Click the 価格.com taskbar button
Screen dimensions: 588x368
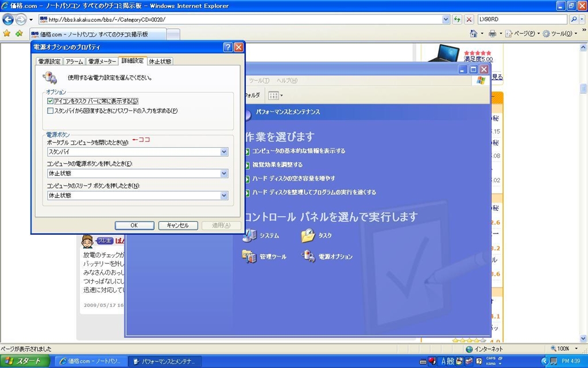pos(90,361)
